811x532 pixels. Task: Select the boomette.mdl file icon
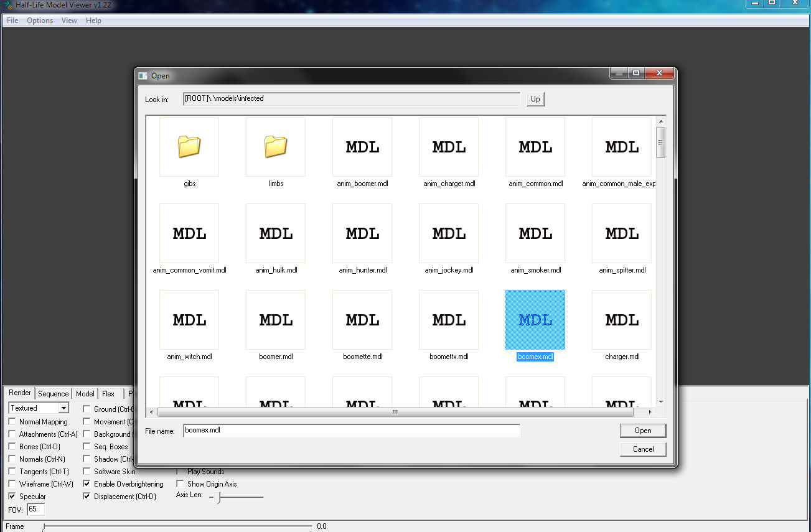[x=362, y=320]
